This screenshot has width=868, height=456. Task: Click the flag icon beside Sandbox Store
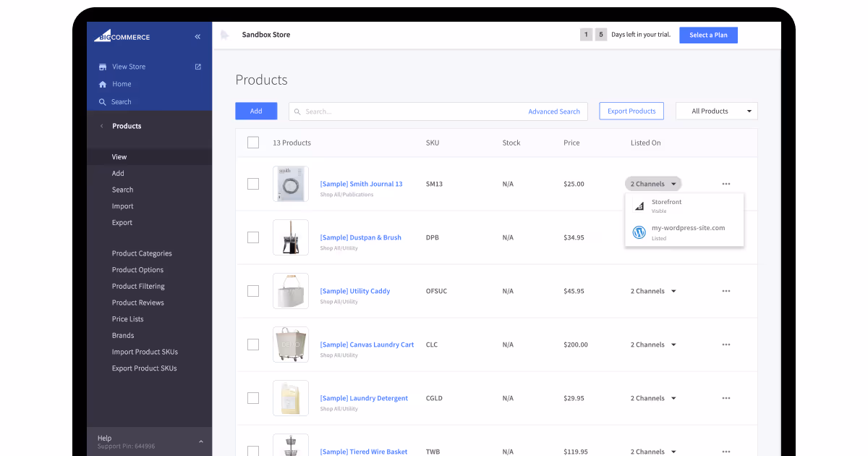tap(224, 34)
